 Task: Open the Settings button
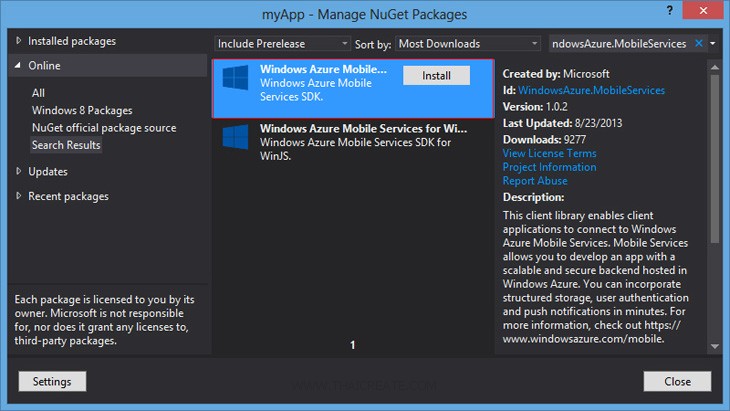pyautogui.click(x=52, y=381)
